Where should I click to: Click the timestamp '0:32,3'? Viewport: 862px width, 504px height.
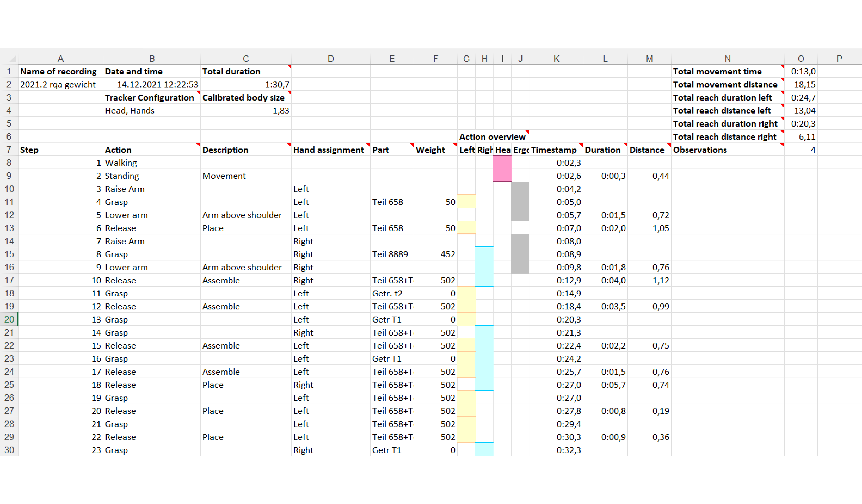pos(556,450)
